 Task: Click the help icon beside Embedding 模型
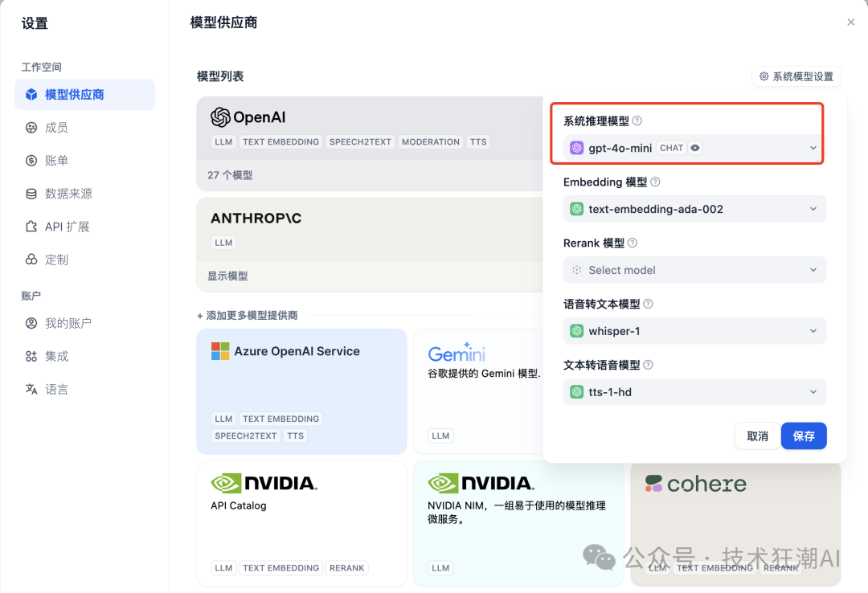pos(655,182)
